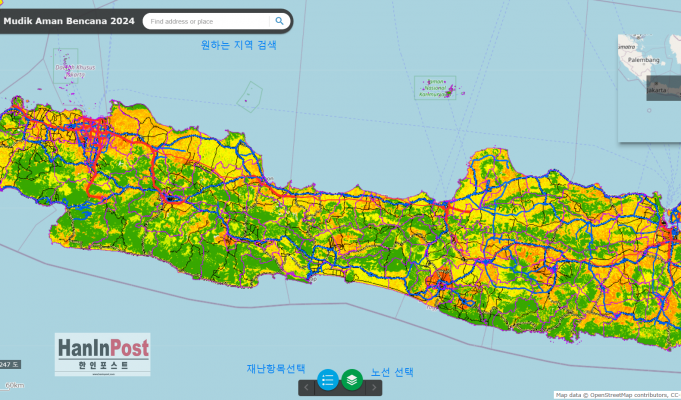681x400 pixels.
Task: Click the coordinate readout at left edge
Action: click(x=8, y=363)
